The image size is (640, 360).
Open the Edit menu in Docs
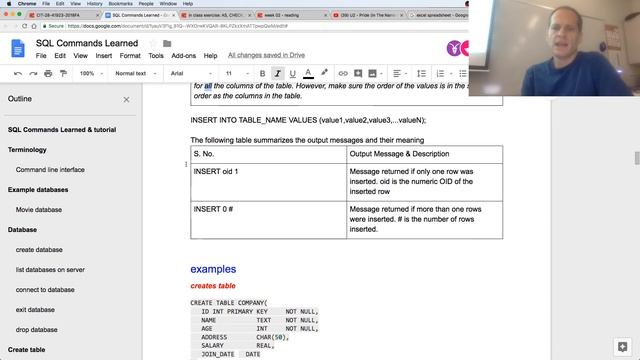click(60, 56)
